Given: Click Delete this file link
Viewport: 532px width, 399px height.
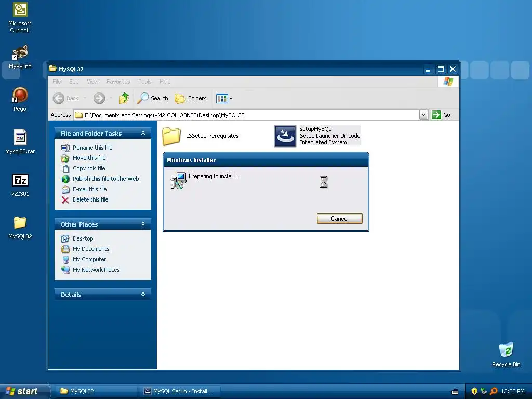Looking at the screenshot, I should tap(90, 199).
